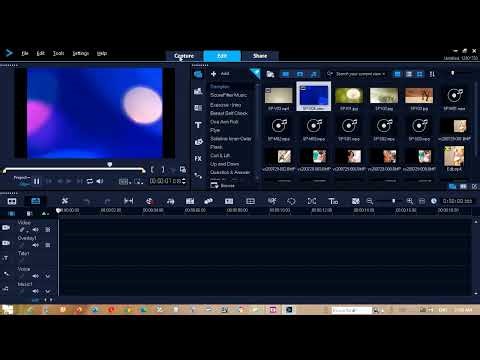Mute the Overlay1 track
The image size is (480, 360).
click(35, 245)
